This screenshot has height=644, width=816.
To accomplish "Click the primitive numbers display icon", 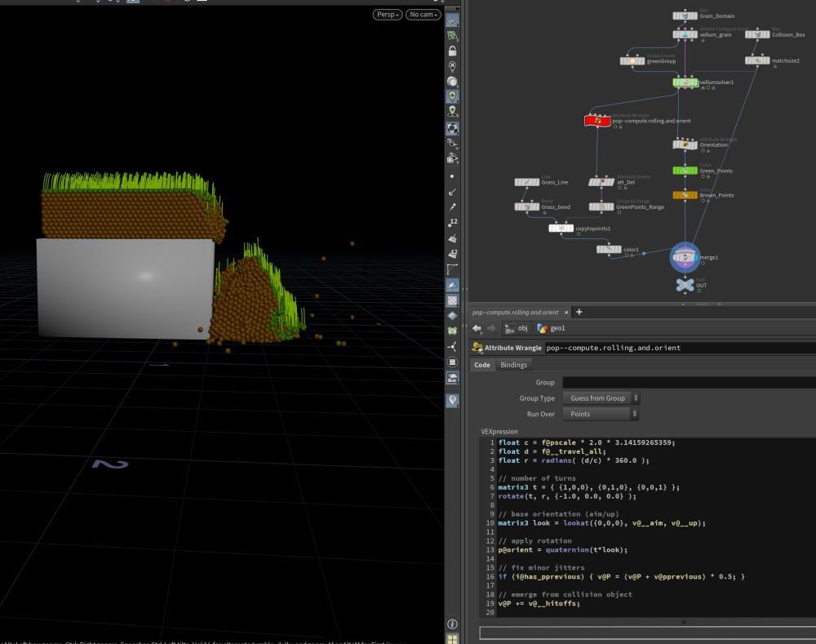I will (x=452, y=254).
